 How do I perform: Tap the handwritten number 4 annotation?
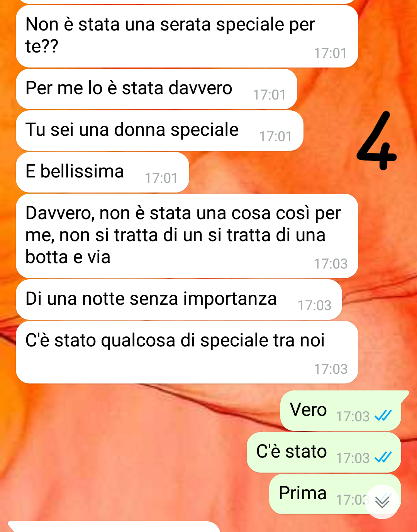pos(376,141)
